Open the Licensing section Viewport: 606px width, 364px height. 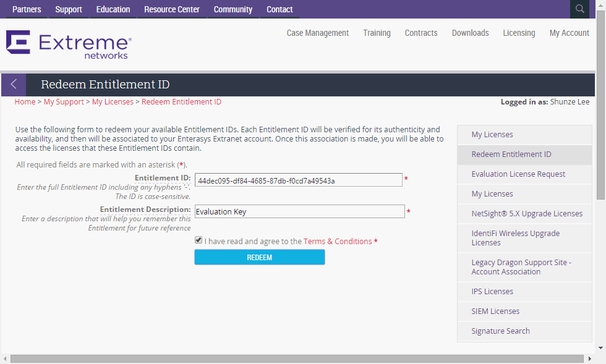pos(519,33)
